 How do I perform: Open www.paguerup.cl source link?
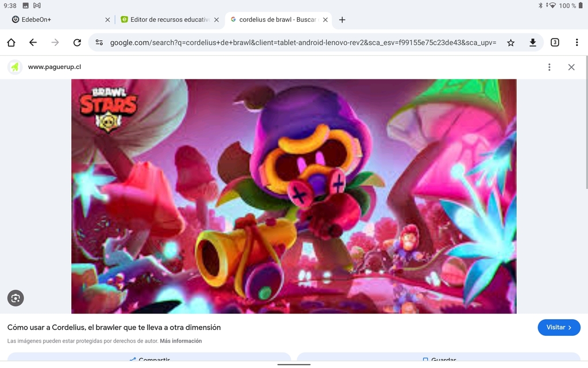(55, 67)
